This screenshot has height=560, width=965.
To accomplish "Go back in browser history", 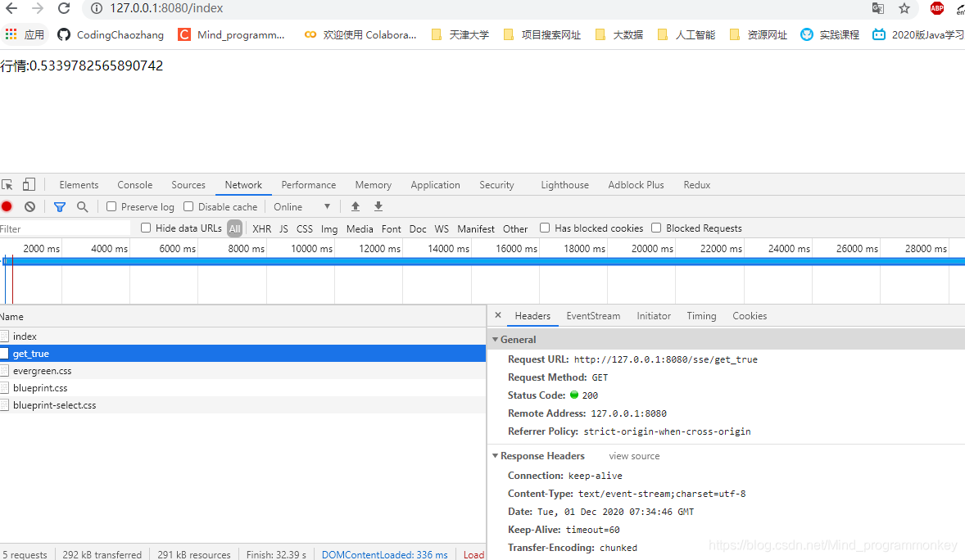I will tap(11, 9).
